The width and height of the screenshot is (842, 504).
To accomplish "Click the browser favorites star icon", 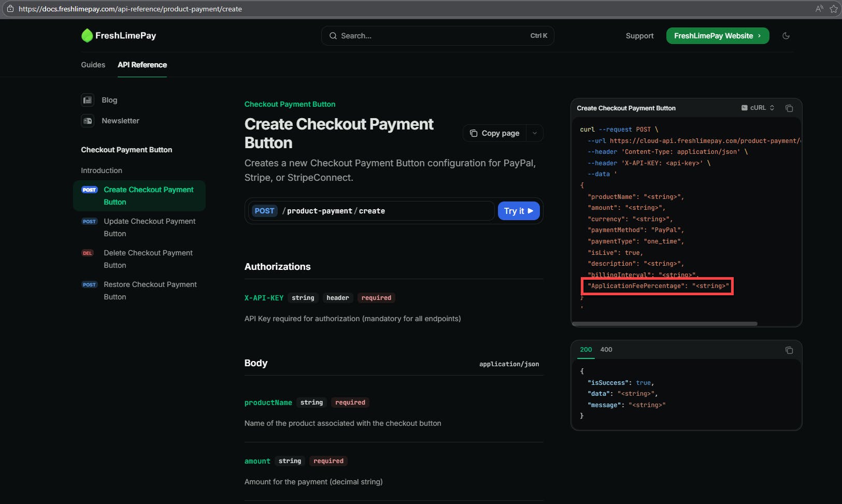I will coord(833,9).
